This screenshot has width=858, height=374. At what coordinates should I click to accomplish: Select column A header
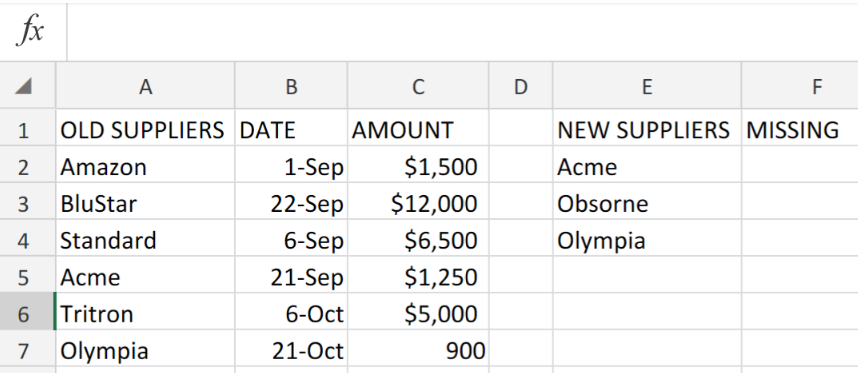[x=145, y=86]
